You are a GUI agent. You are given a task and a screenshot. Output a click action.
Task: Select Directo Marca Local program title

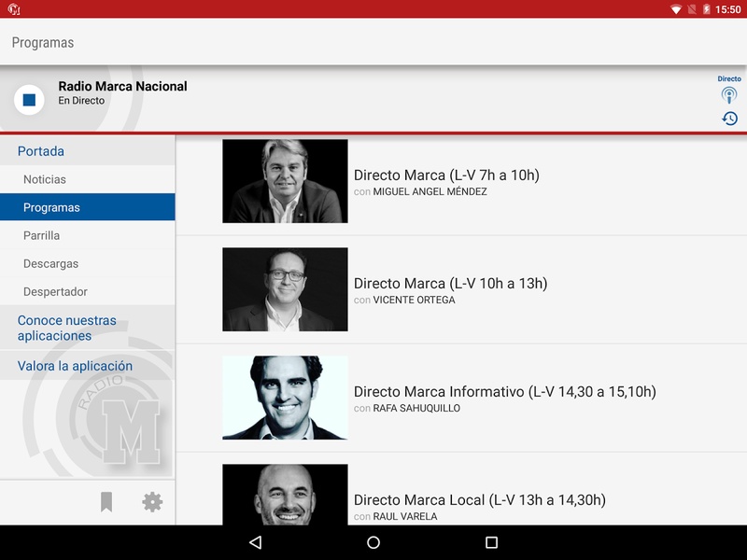point(480,500)
